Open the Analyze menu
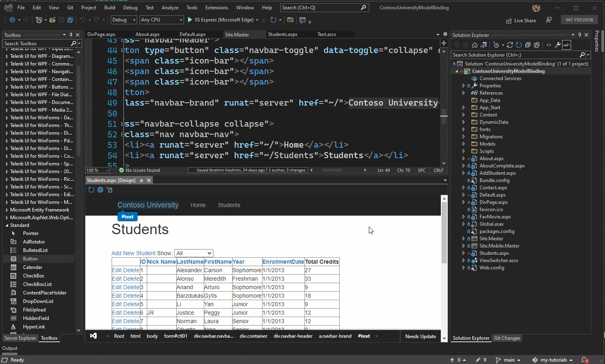Viewport: 605px width, 364px height. coord(170,8)
